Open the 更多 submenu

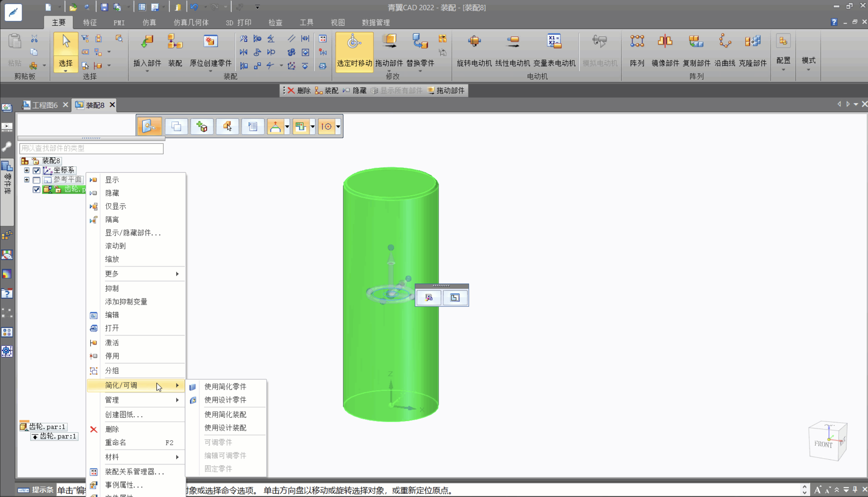point(136,274)
